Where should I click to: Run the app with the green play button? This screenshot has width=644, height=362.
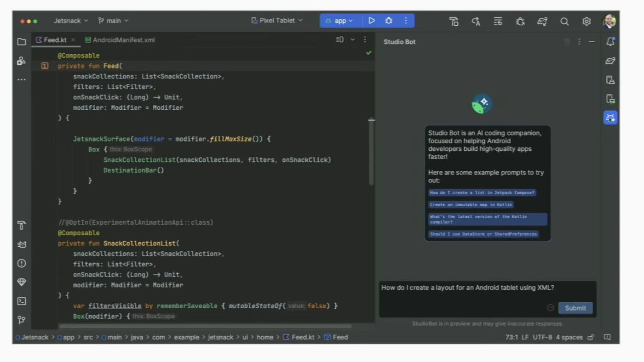point(372,20)
